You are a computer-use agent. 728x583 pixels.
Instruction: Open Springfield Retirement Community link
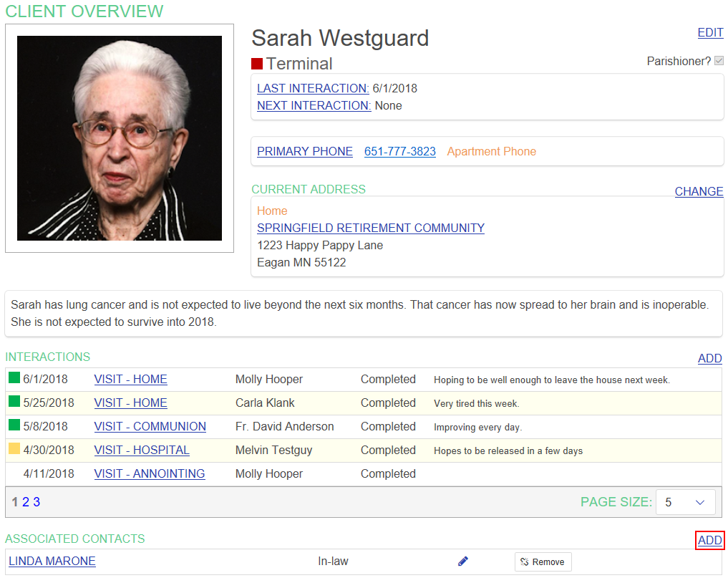click(x=371, y=228)
